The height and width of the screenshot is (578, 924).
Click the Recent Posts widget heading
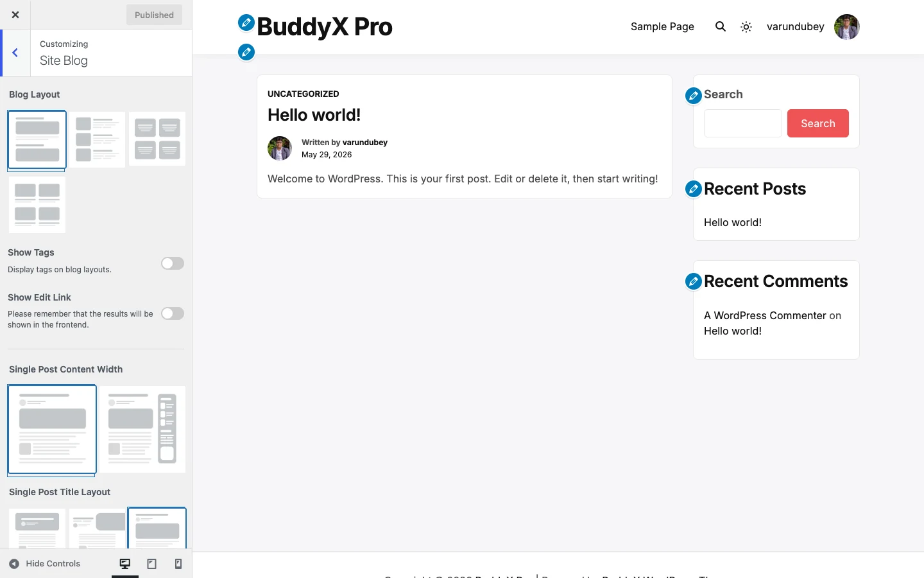click(x=755, y=189)
